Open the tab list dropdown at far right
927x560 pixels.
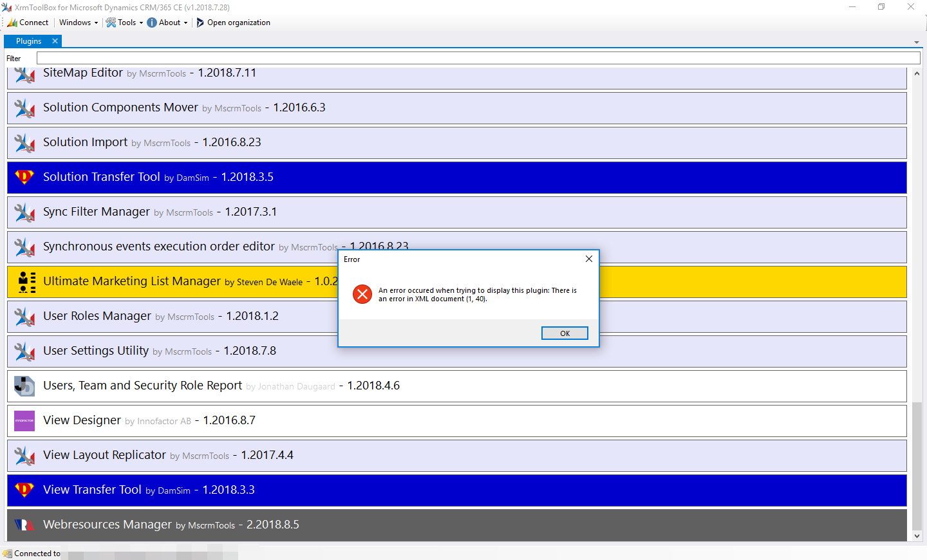[918, 41]
